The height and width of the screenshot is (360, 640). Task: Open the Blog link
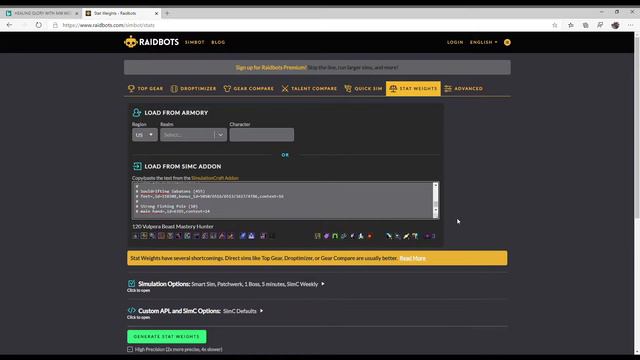point(218,42)
